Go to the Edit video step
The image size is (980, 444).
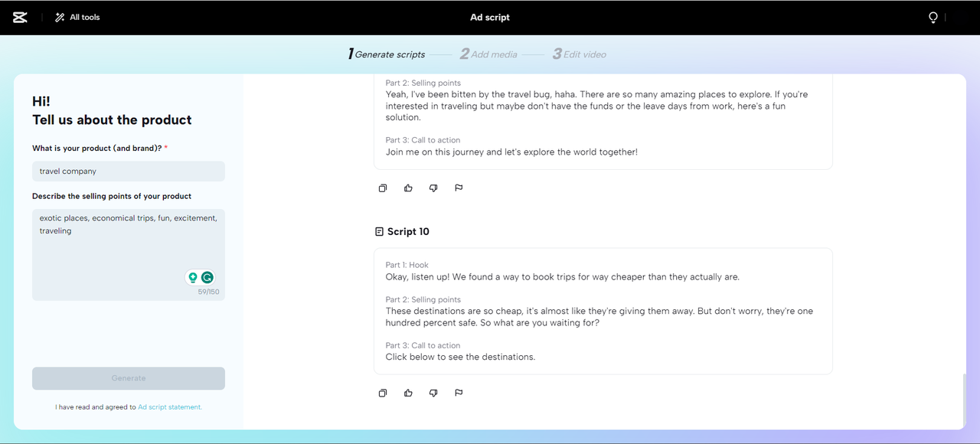coord(580,54)
